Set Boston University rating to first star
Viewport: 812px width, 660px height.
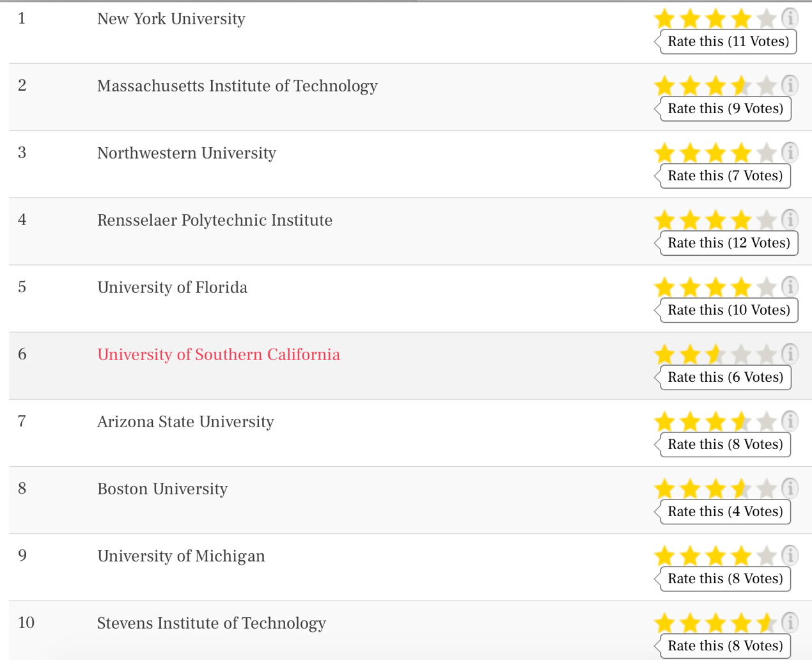[665, 489]
